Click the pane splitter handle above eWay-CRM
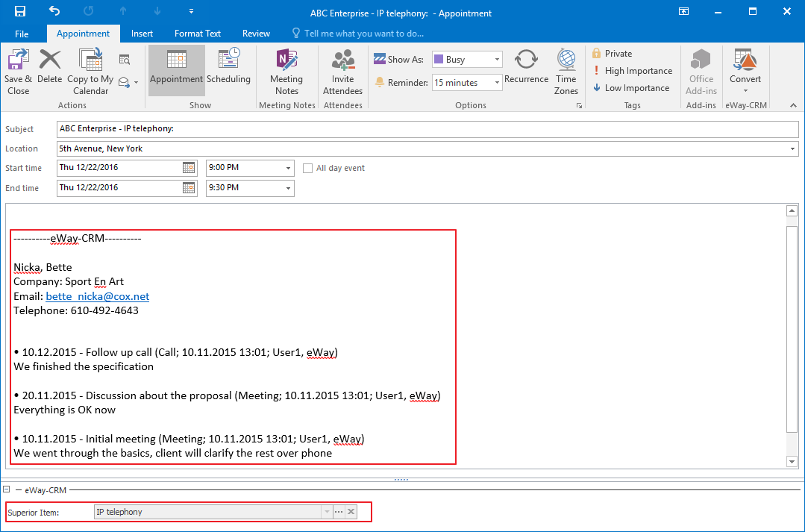The width and height of the screenshot is (805, 532). [401, 480]
